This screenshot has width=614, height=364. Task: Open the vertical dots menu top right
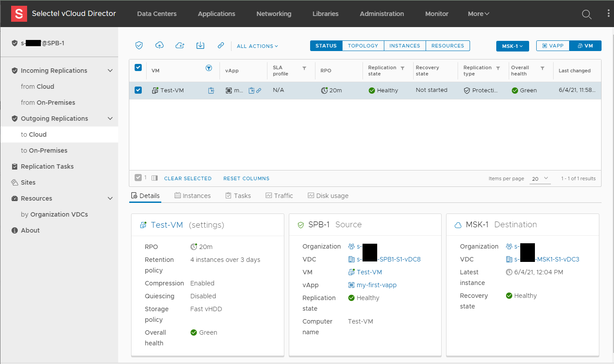click(x=609, y=13)
